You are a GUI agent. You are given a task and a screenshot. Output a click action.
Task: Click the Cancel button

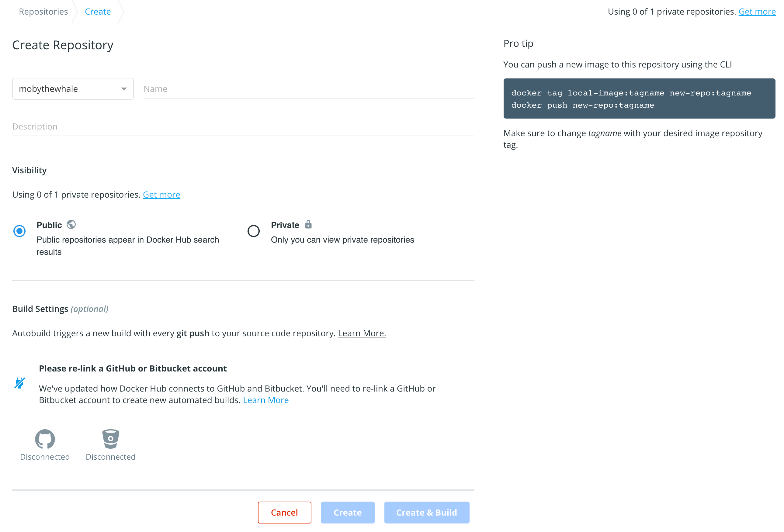pyautogui.click(x=285, y=512)
